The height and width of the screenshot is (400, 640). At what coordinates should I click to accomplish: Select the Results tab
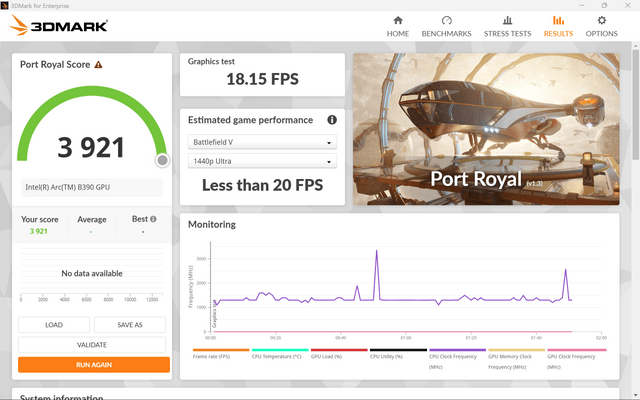[558, 27]
